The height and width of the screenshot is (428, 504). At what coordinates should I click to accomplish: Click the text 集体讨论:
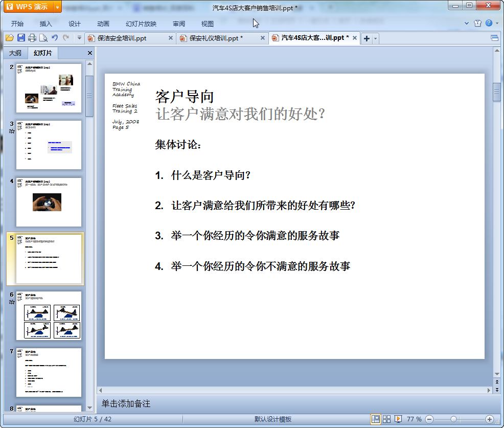[178, 144]
